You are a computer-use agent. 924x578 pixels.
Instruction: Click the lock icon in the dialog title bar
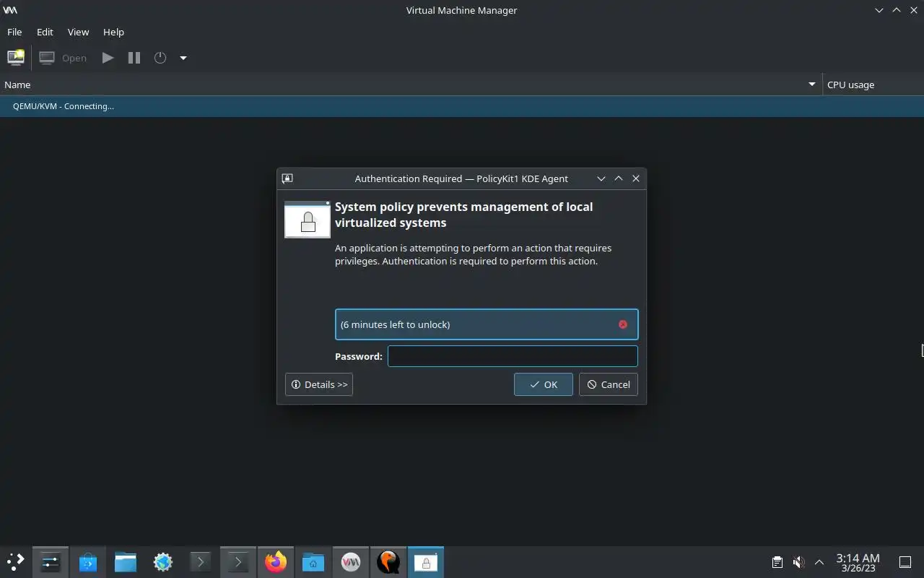click(x=287, y=178)
